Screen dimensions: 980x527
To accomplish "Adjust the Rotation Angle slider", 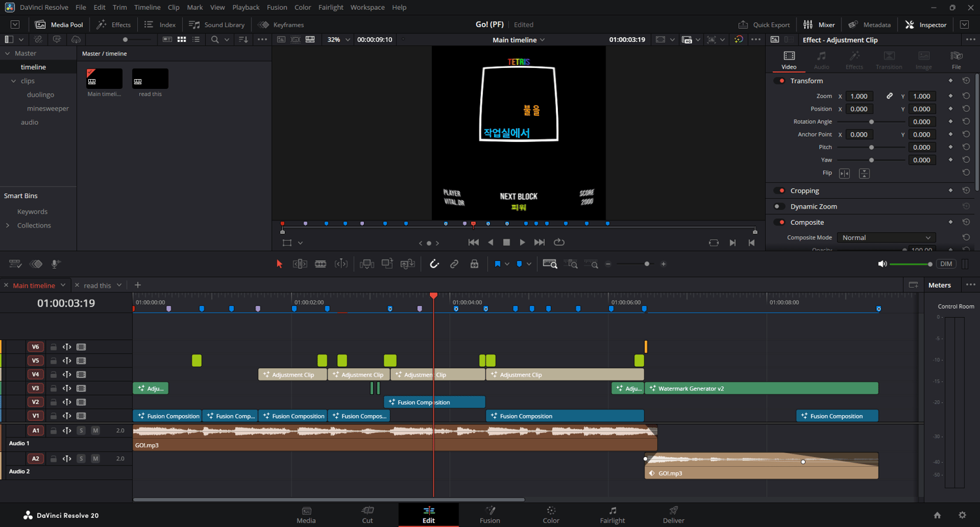I will 871,122.
